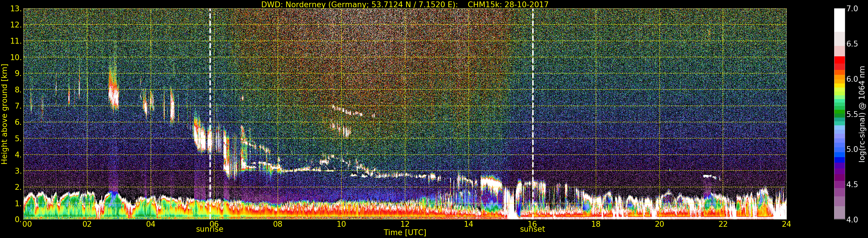Click the 'sunrise' label below the time axis
The width and height of the screenshot is (868, 238).
point(210,229)
